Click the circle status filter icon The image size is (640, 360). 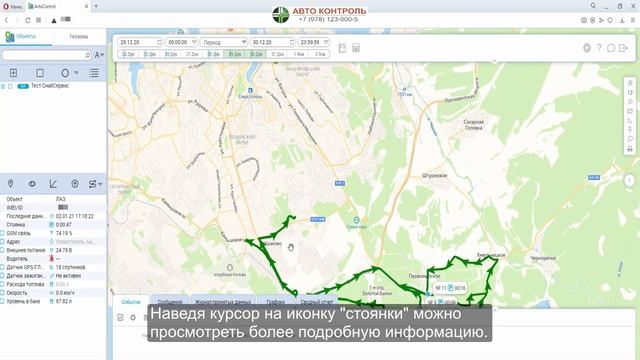click(65, 73)
